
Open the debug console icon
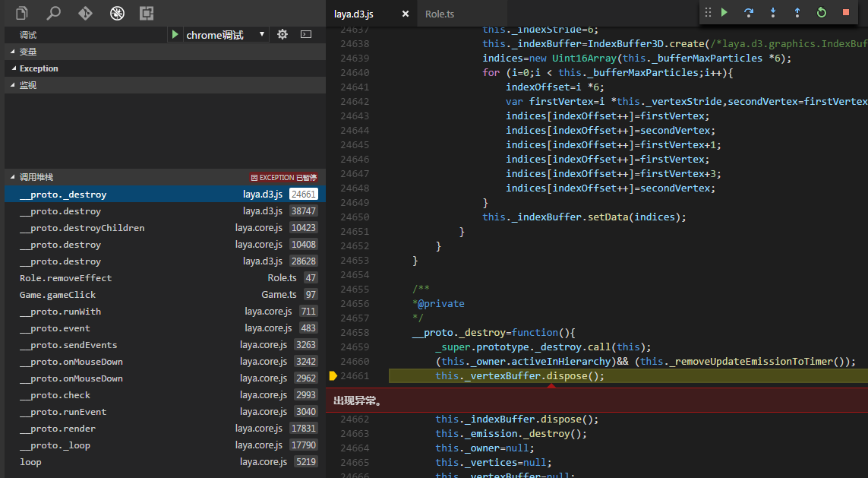point(306,34)
